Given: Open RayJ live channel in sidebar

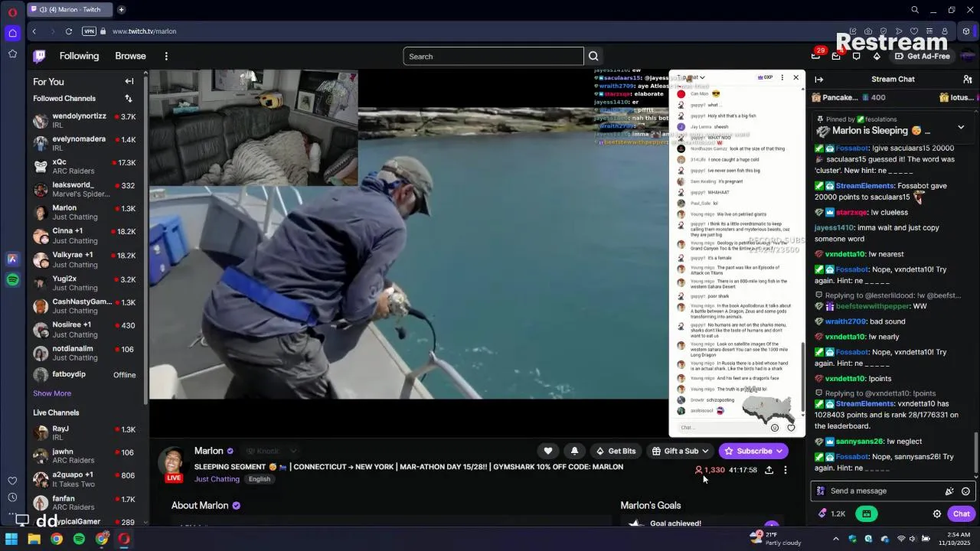Looking at the screenshot, I should (84, 433).
